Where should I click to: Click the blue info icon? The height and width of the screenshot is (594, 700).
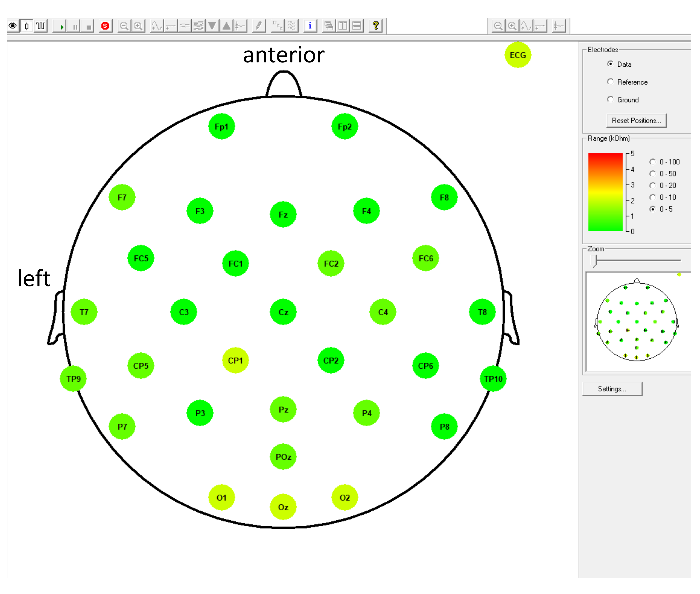click(310, 26)
